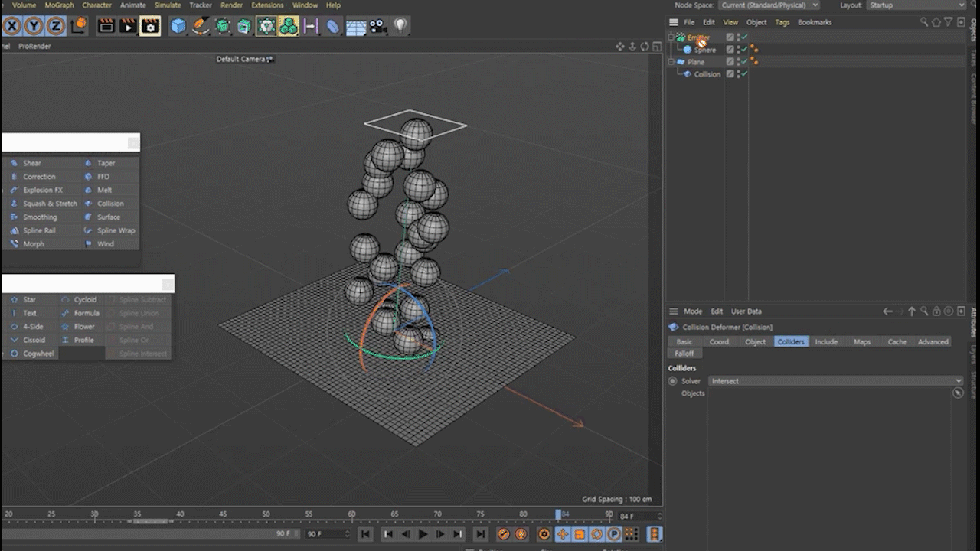The image size is (980, 551).
Task: Go to start of animation
Action: click(366, 534)
